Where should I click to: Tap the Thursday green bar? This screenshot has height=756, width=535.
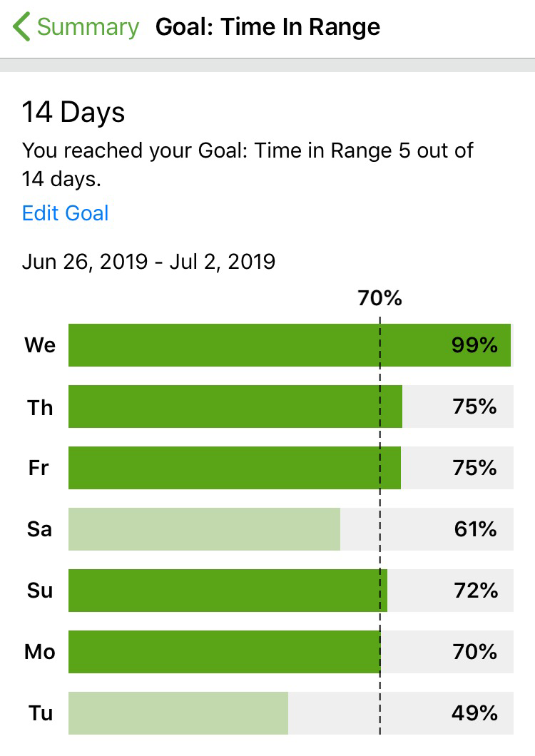[x=235, y=407]
